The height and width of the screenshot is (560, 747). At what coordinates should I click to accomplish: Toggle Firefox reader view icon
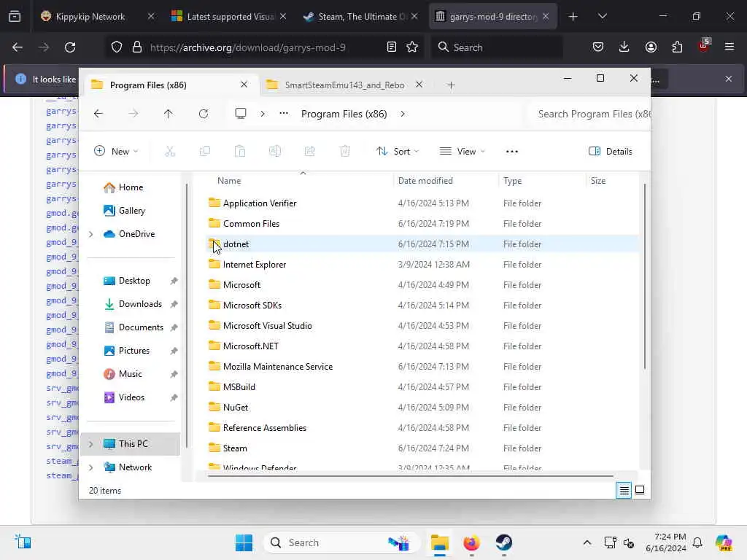(392, 47)
